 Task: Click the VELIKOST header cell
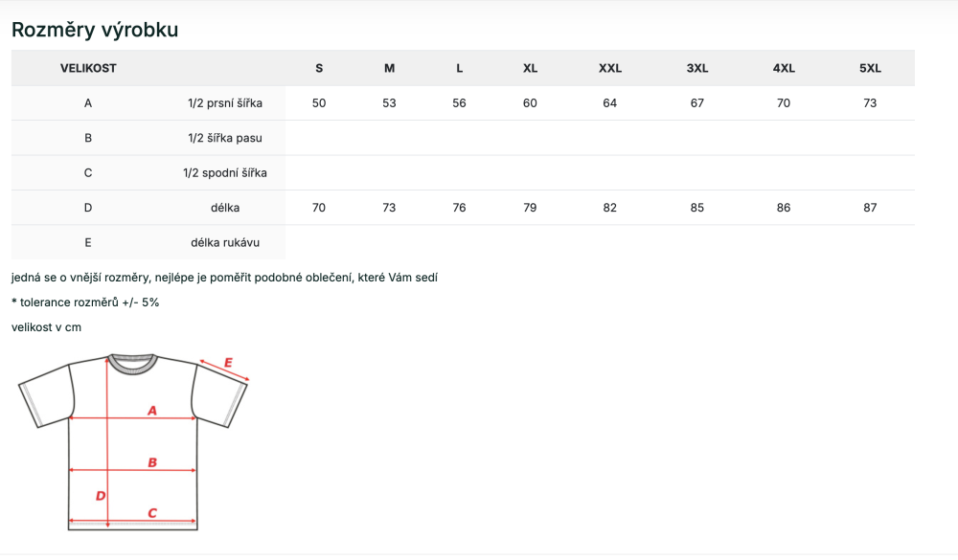[88, 68]
